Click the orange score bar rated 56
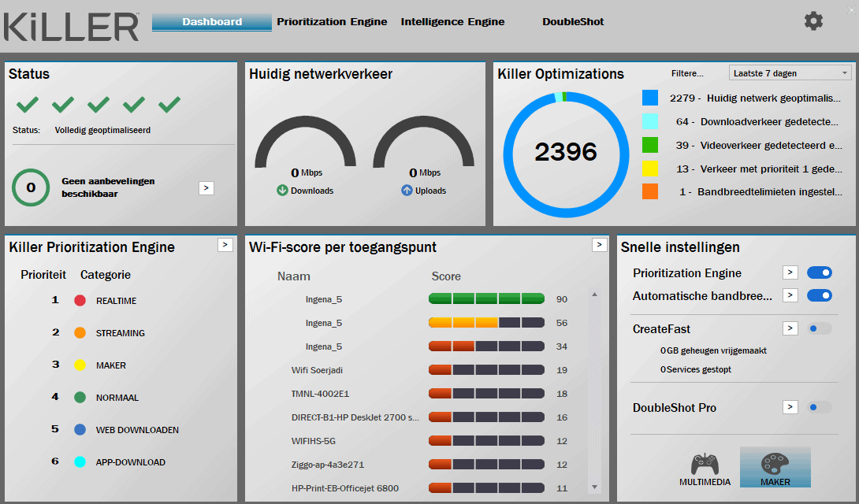Viewport: 859px width, 504px height. pos(486,322)
